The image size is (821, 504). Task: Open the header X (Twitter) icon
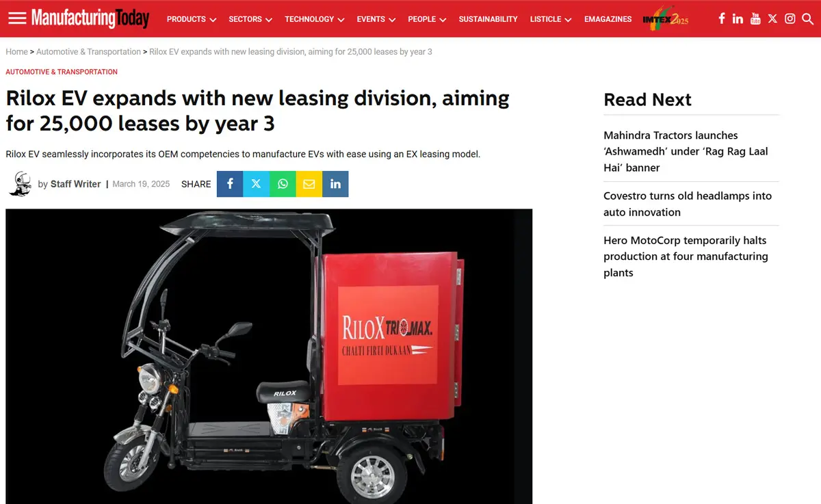(772, 18)
